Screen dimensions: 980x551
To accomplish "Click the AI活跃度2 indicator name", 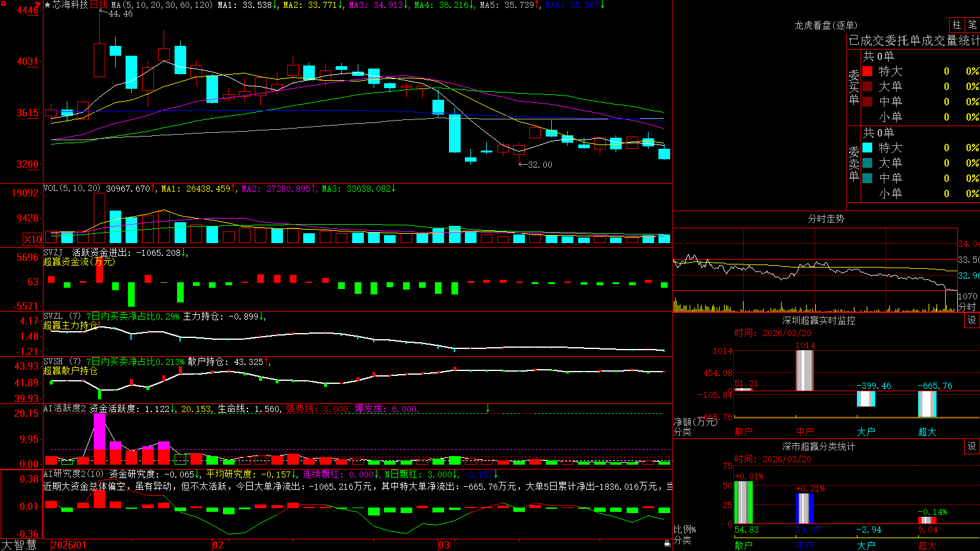I will [x=64, y=408].
